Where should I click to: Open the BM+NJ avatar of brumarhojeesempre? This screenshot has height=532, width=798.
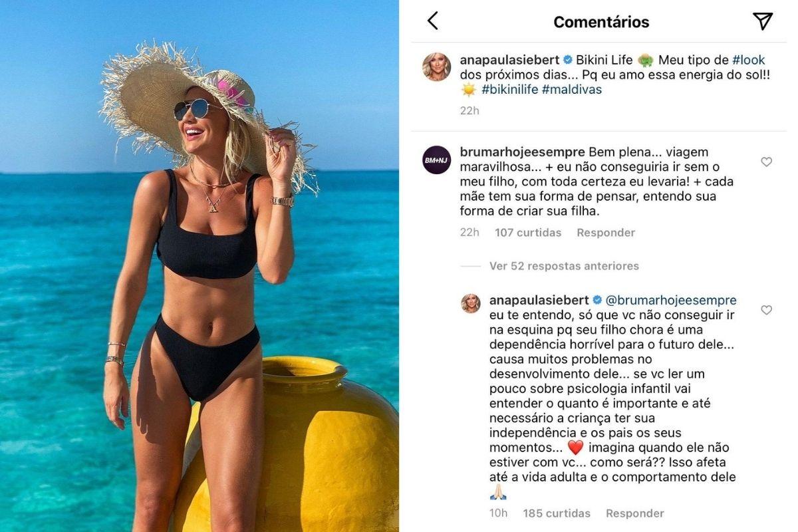[437, 160]
